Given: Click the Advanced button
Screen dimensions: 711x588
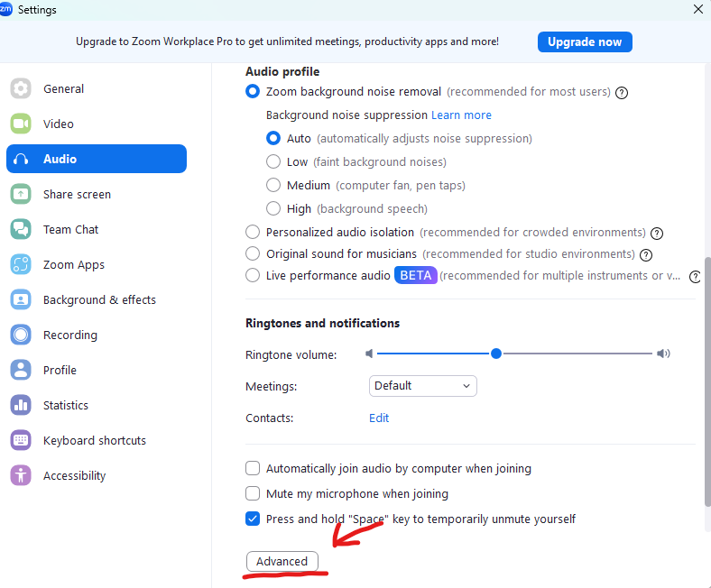Looking at the screenshot, I should [282, 561].
